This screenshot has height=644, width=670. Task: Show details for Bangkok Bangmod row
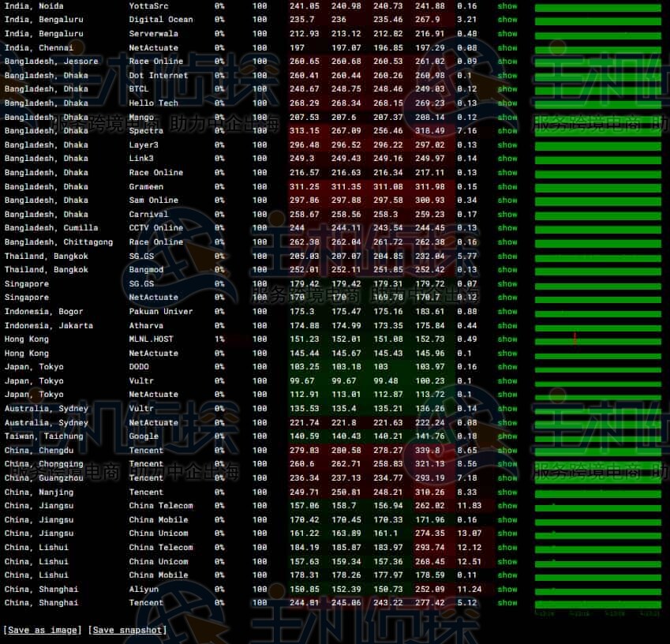507,270
